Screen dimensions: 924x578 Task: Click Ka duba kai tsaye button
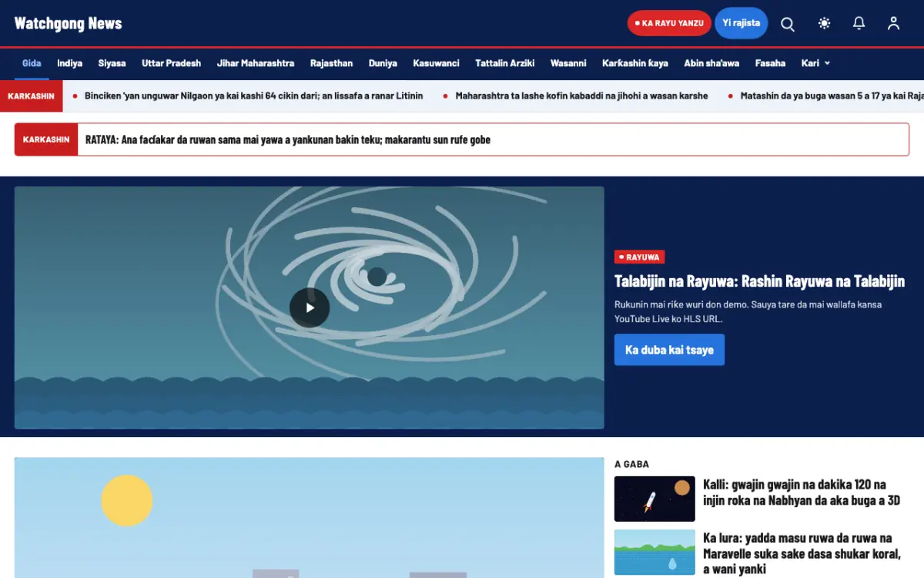pyautogui.click(x=669, y=350)
